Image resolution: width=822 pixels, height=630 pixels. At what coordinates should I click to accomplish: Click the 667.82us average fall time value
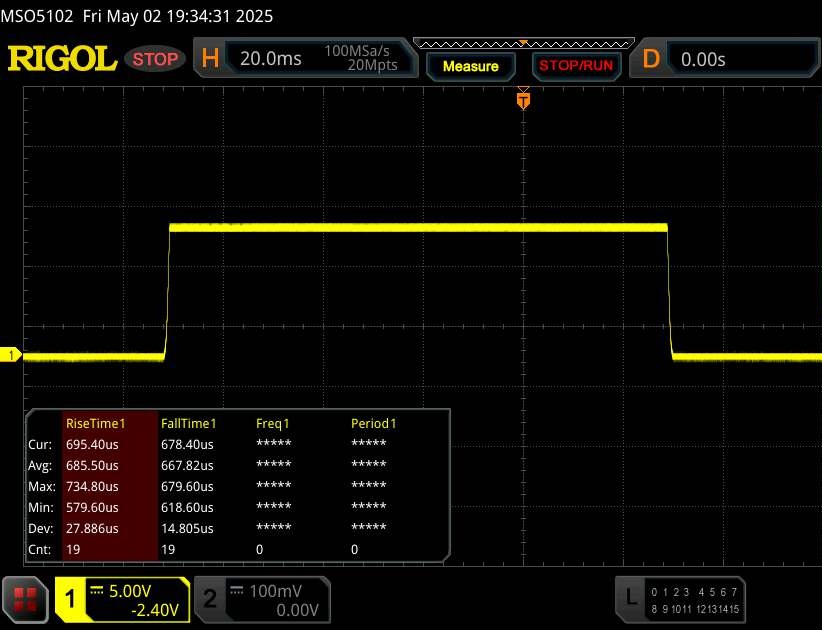pos(187,465)
